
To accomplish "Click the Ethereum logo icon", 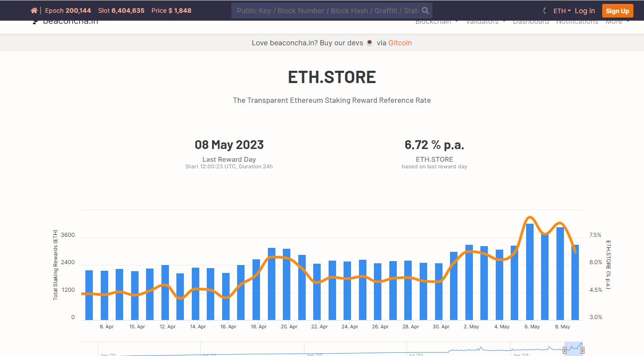I will pos(545,11).
